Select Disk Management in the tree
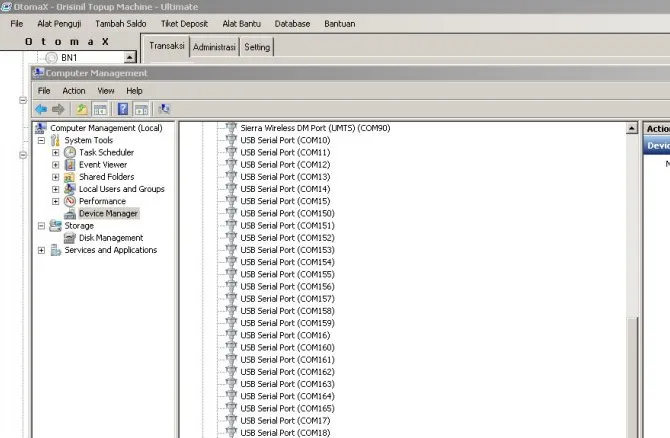The image size is (670, 438). pyautogui.click(x=111, y=238)
